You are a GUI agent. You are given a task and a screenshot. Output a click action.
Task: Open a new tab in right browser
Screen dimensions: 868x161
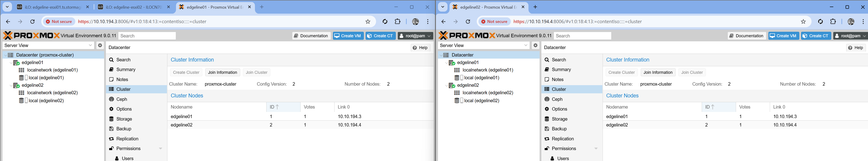coord(535,7)
